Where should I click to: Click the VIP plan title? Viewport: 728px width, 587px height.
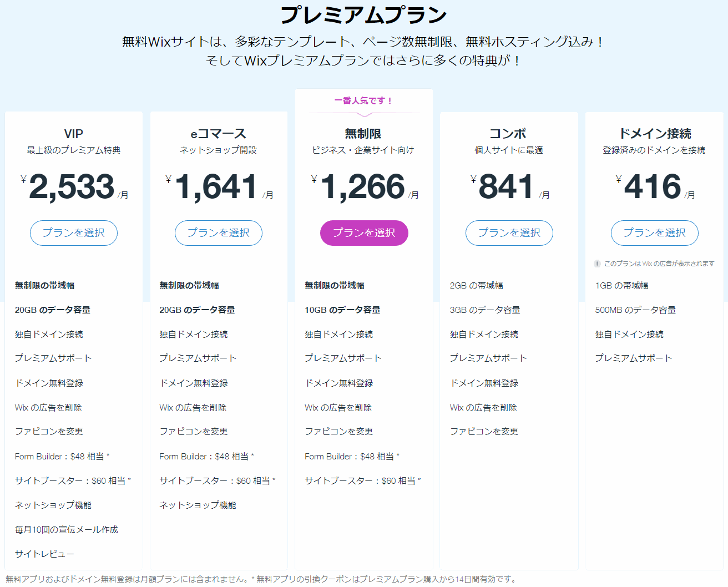coord(74,134)
